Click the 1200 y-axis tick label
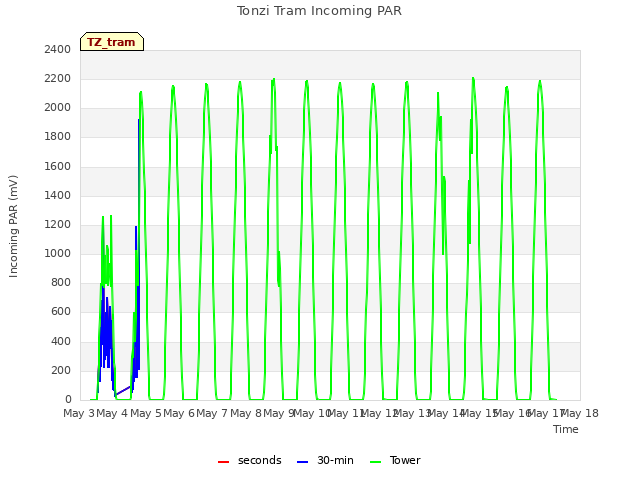Viewport: 640px width, 480px height. point(58,224)
